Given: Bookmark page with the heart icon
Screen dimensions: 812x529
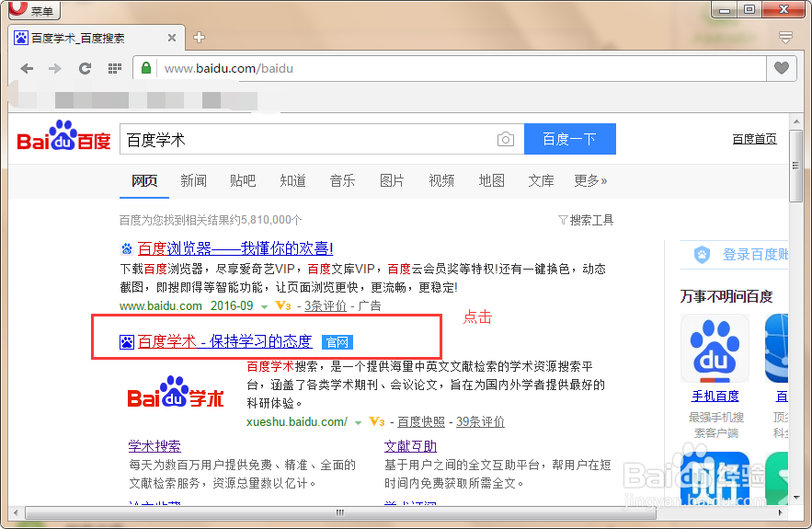Looking at the screenshot, I should click(782, 68).
